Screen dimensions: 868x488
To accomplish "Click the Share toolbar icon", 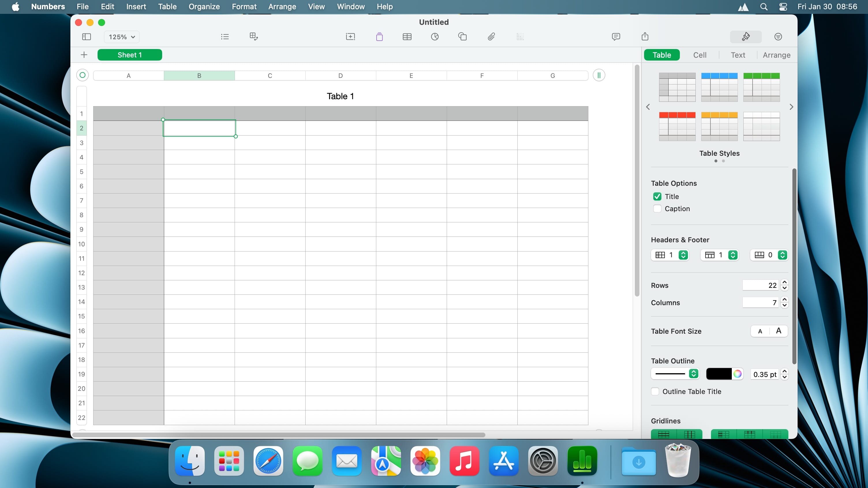I will (645, 37).
